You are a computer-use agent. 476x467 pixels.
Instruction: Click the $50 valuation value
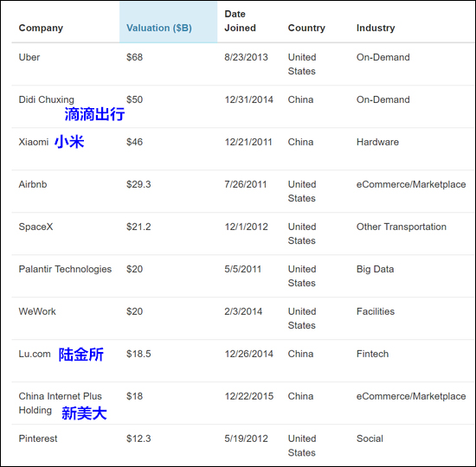pyautogui.click(x=134, y=99)
